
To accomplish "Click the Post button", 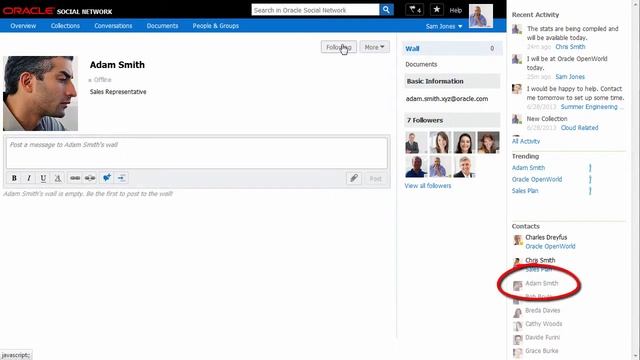I will point(375,178).
